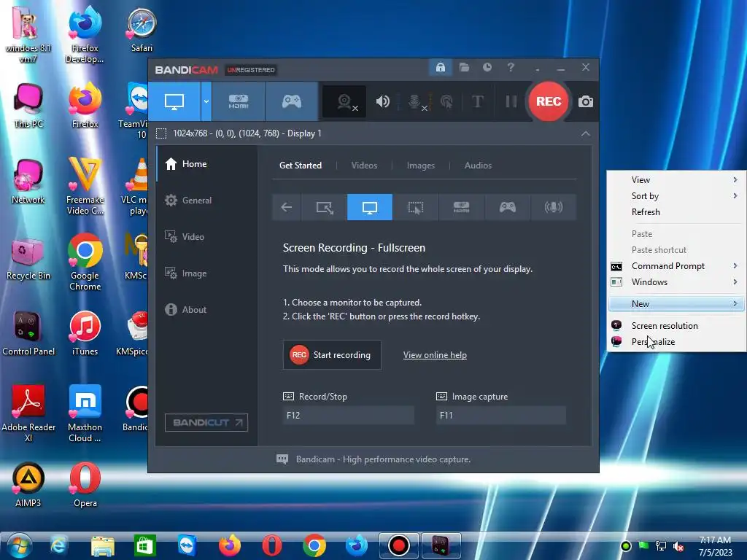Click the Windows Start button
The height and width of the screenshot is (560, 747).
[x=19, y=545]
